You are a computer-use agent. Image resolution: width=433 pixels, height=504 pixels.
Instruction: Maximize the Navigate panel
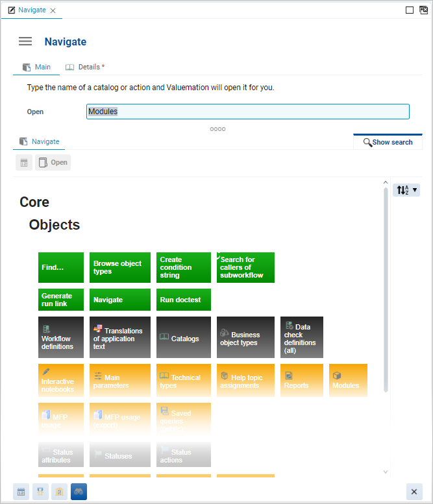click(x=410, y=10)
